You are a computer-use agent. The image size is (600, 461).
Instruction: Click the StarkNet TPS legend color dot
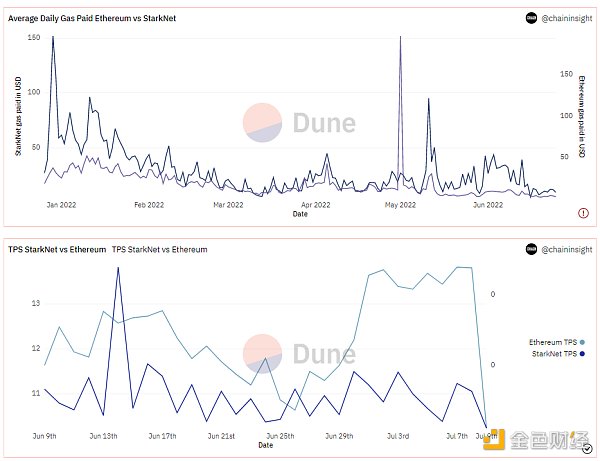(581, 353)
